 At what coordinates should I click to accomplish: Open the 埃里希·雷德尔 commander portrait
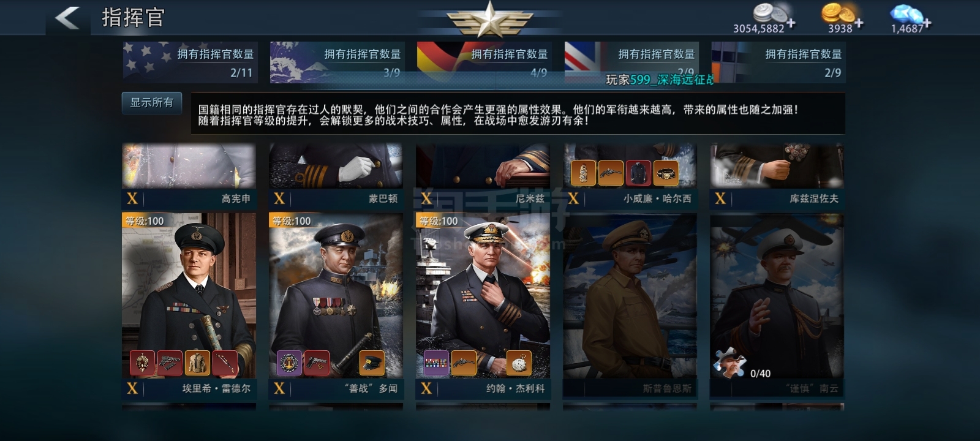pos(189,295)
